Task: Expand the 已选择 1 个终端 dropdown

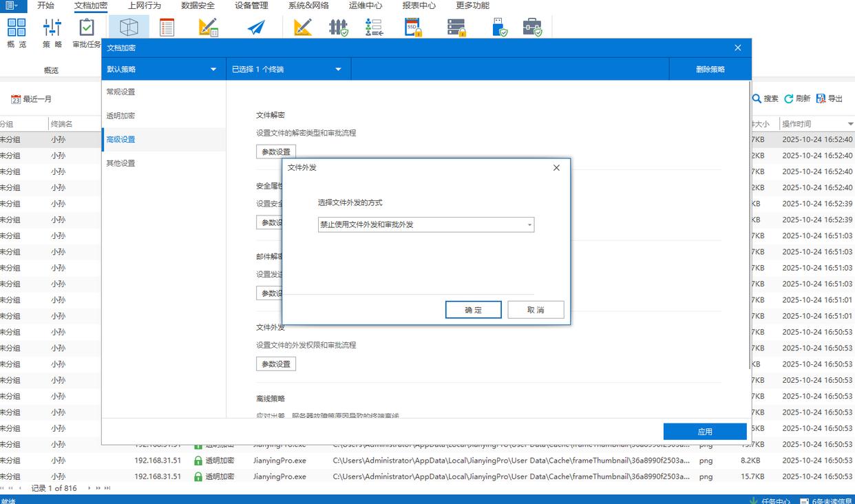Action: pyautogui.click(x=288, y=69)
